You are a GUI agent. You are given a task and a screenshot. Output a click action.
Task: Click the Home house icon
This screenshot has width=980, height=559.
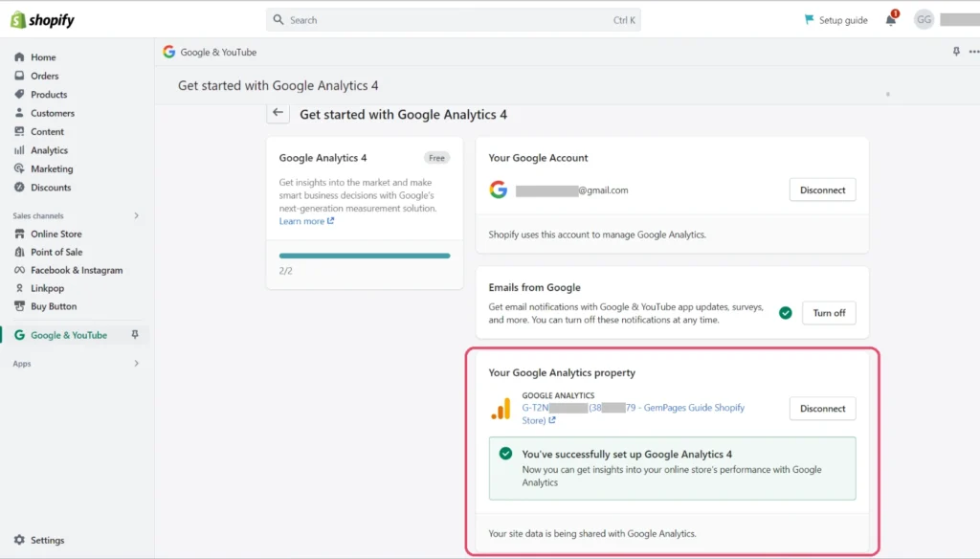19,56
